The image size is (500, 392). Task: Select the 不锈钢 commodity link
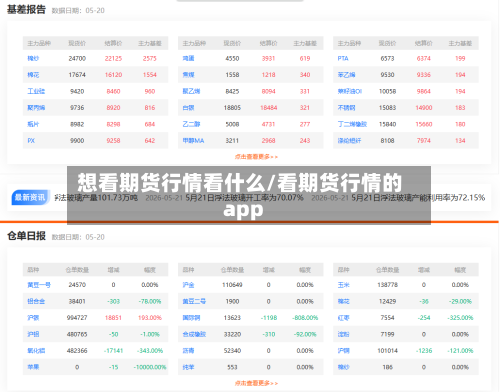tap(346, 108)
